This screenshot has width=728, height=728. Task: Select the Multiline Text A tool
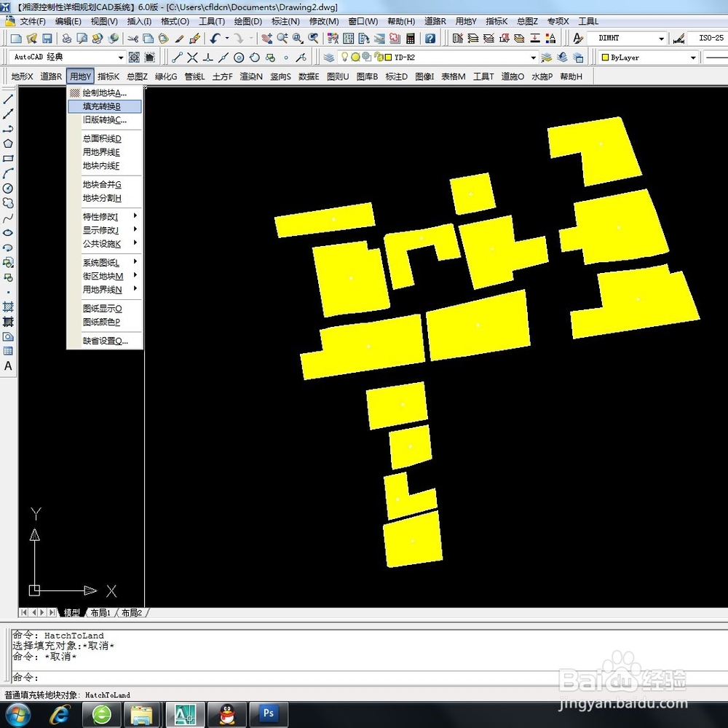click(8, 366)
